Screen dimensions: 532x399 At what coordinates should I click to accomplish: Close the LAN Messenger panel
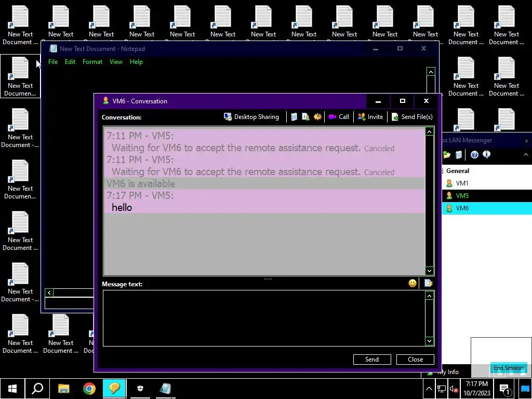tap(526, 141)
